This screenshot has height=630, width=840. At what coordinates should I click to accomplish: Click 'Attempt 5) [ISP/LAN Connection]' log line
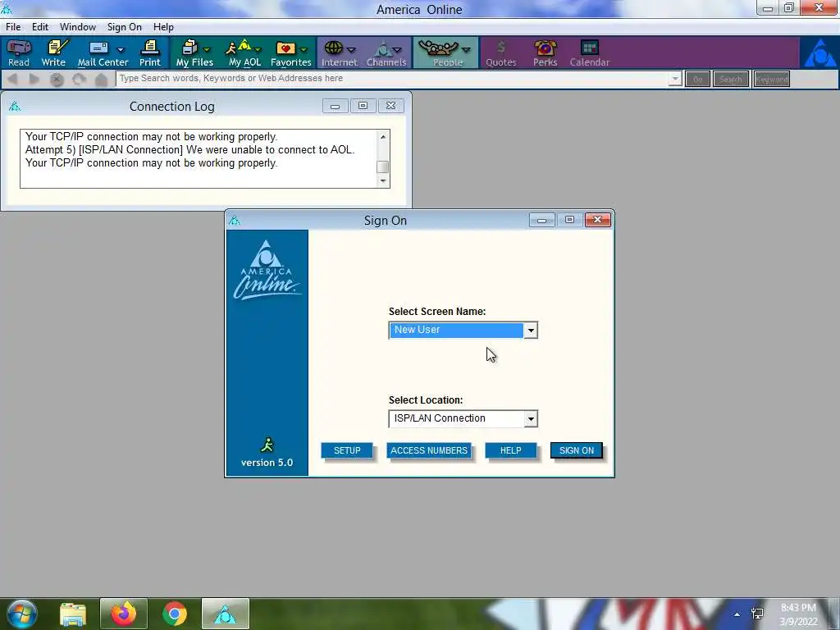(x=189, y=150)
